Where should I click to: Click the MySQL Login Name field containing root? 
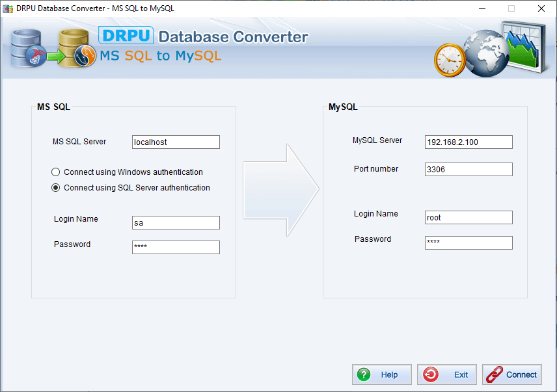pos(469,218)
